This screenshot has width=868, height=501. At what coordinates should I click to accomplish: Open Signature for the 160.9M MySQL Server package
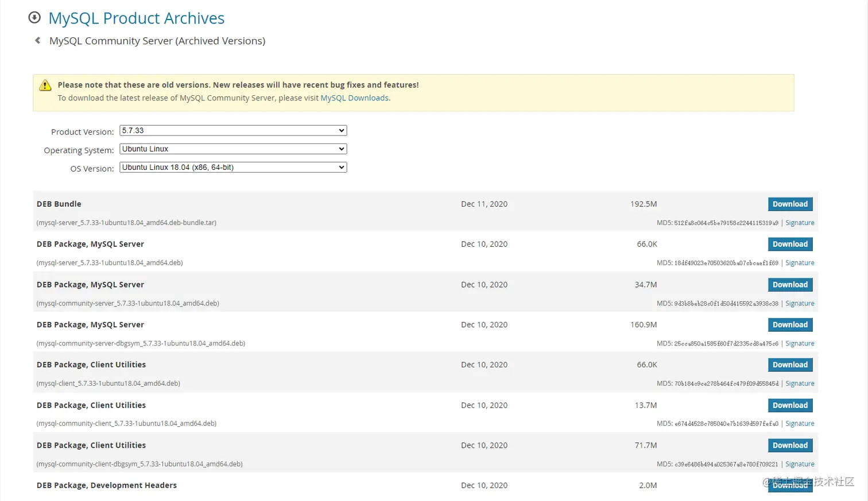(800, 344)
